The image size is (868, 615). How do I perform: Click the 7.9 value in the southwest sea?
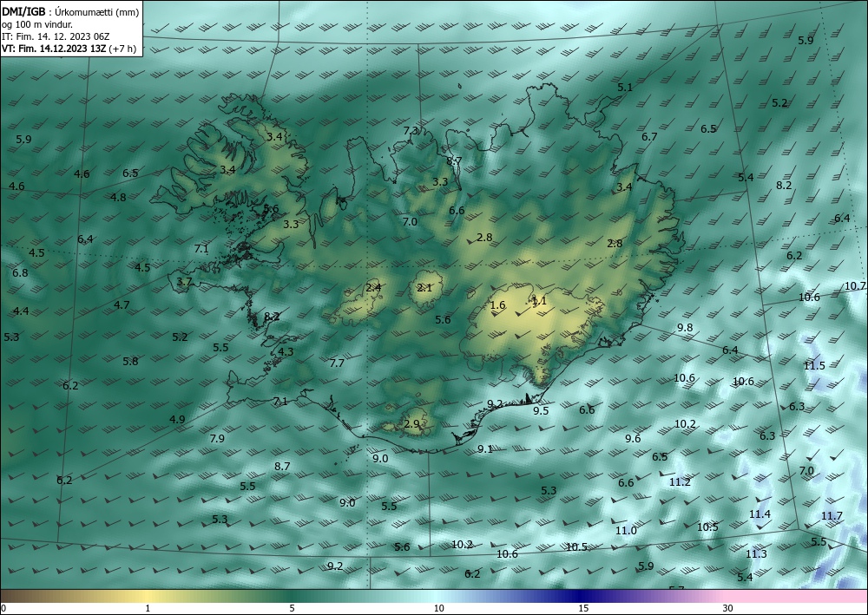click(x=217, y=439)
